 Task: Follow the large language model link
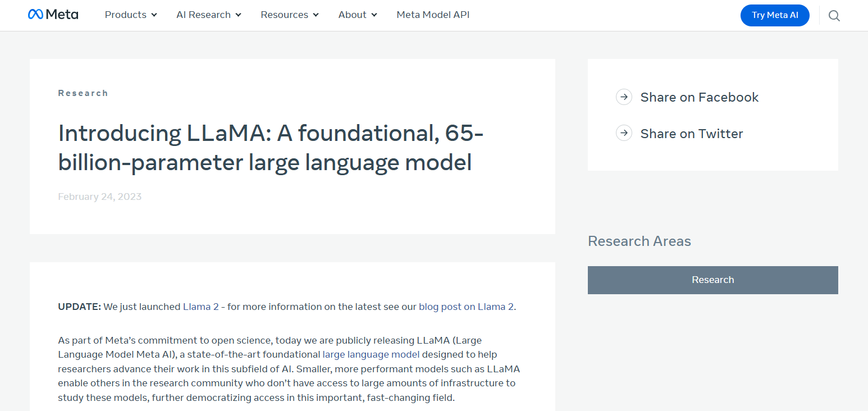[371, 354]
